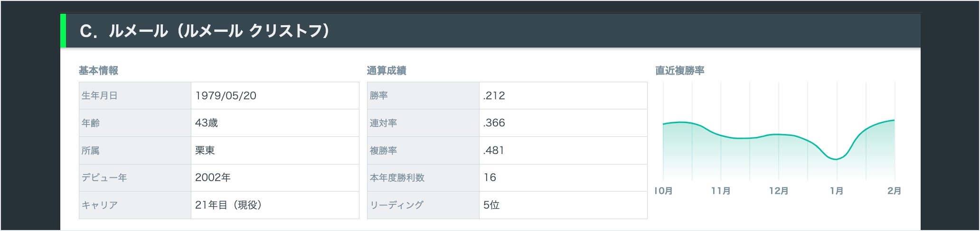Click the career value 21年目（現役）
Image resolution: width=980 pixels, height=231 pixels.
[x=228, y=205]
